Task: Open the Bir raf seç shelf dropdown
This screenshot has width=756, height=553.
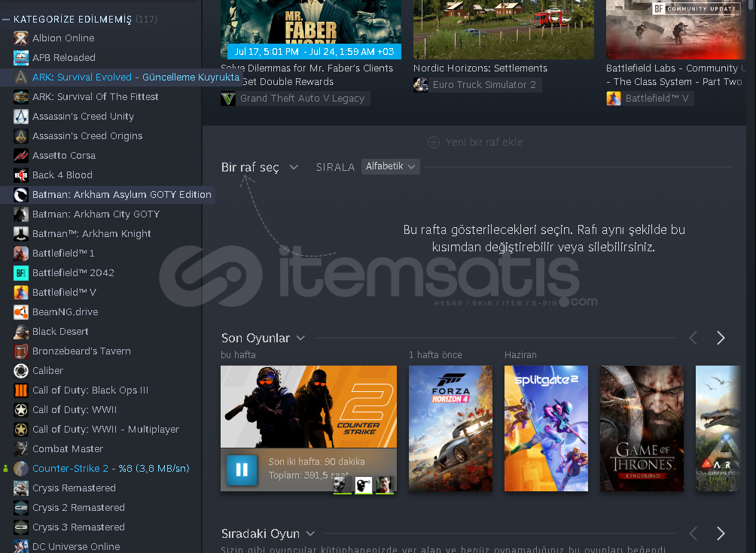Action: pos(259,167)
